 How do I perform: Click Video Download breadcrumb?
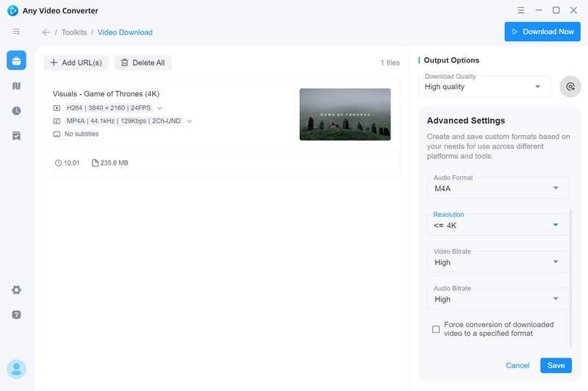(125, 32)
